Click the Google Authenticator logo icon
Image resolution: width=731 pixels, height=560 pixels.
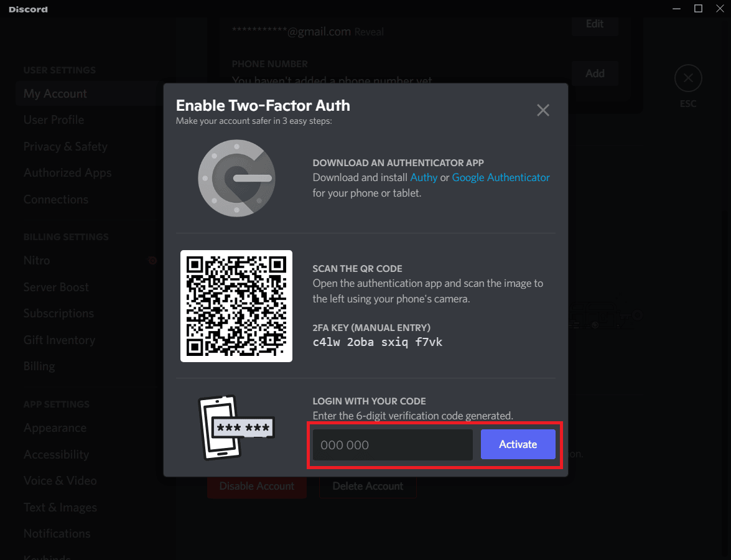pyautogui.click(x=237, y=178)
